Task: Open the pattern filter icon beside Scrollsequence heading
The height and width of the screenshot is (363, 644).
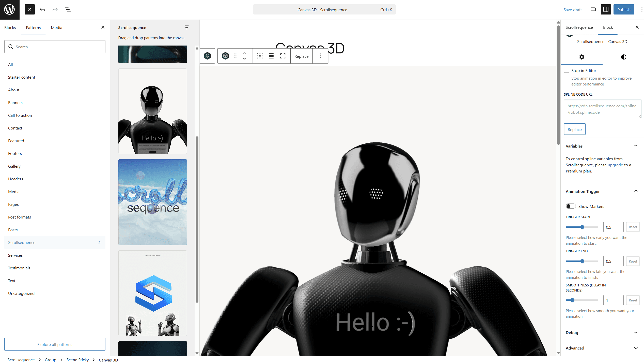Action: pyautogui.click(x=187, y=27)
